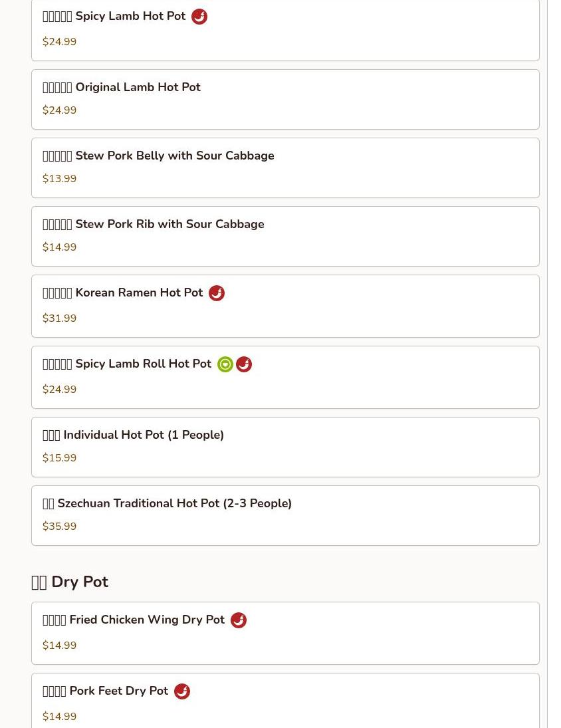Screen dimensions: 561x728
Task: Click red chili icon beside Spicy Lamb Roll Hot Pot
Action: (244, 364)
